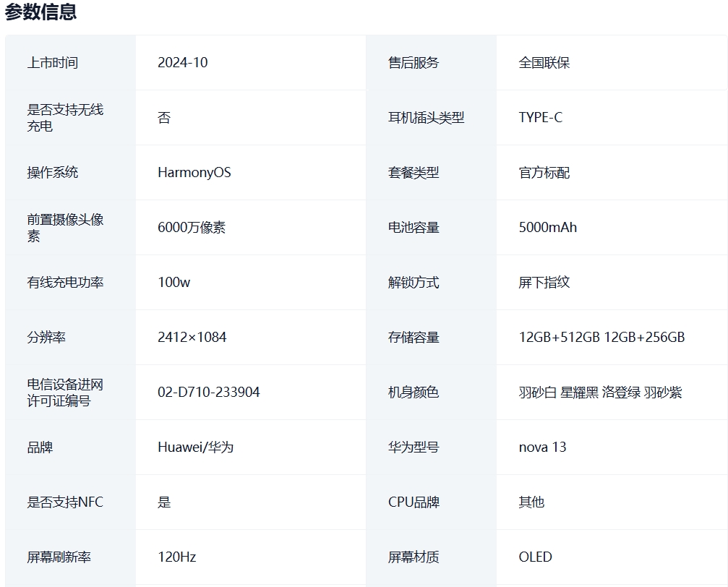The image size is (728, 587).
Task: Click the 屏幕材质 label
Action: pyautogui.click(x=414, y=557)
